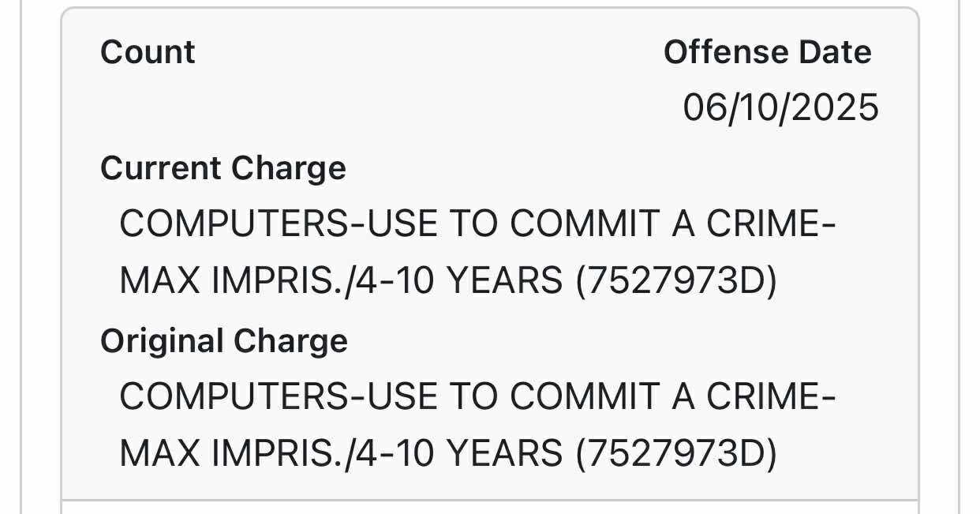Click the Original Charge heading
Viewport: 980px width, 514px height.
tap(224, 340)
